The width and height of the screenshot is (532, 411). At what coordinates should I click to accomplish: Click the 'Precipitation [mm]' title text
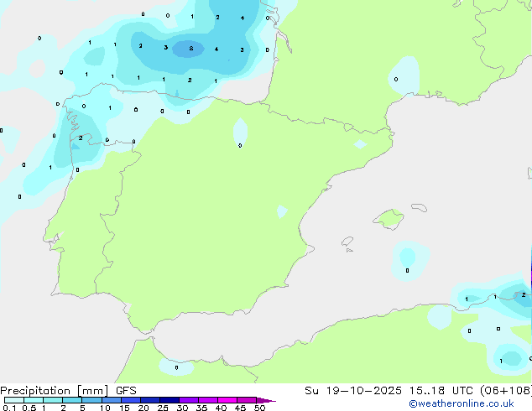click(x=55, y=391)
